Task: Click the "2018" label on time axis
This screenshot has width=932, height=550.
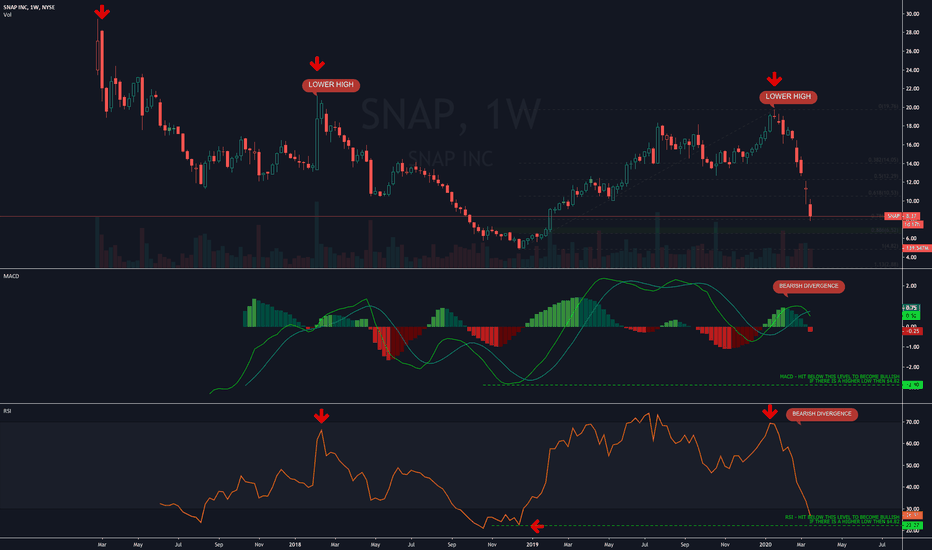Action: click(295, 544)
